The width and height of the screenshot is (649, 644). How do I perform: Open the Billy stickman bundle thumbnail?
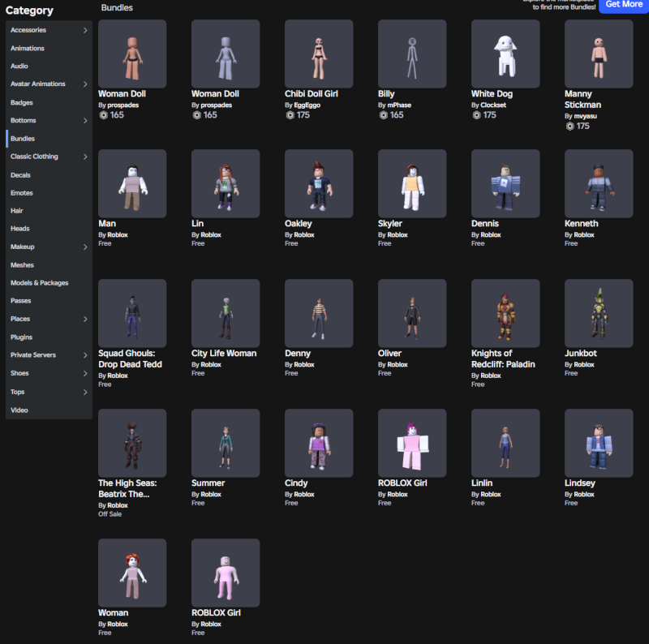click(412, 54)
